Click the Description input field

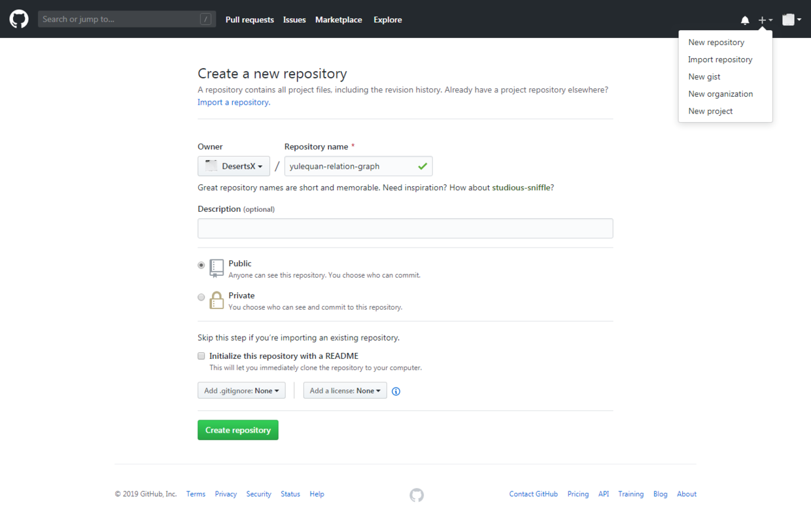(x=405, y=228)
